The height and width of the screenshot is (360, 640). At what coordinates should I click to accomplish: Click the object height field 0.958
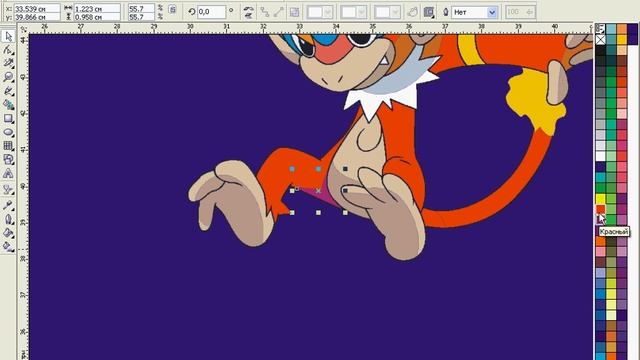click(97, 17)
